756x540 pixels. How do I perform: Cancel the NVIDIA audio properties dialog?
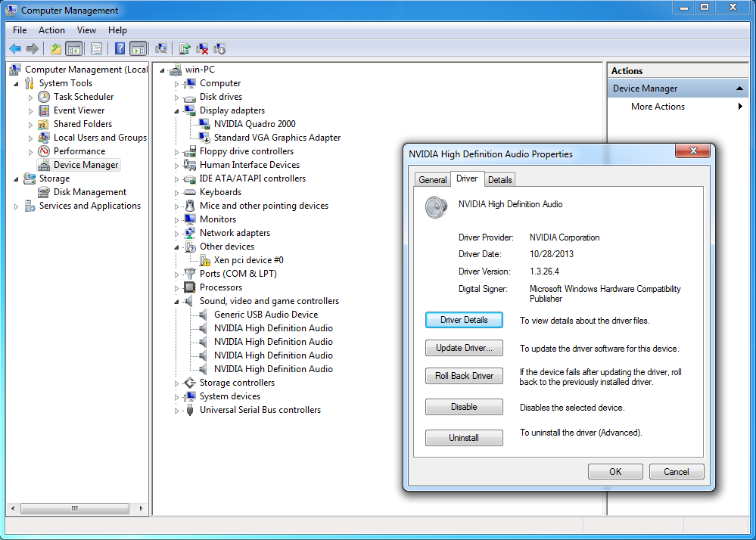(x=677, y=472)
